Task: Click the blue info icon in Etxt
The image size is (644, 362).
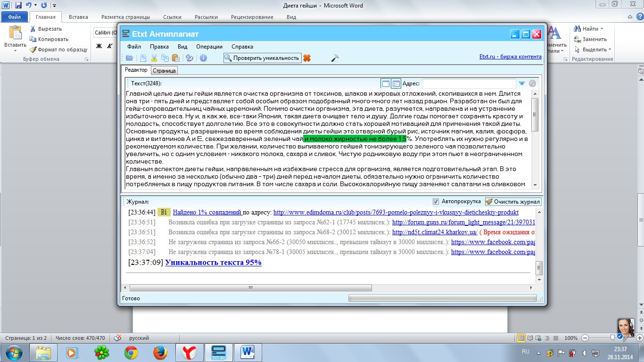Action: (x=203, y=58)
